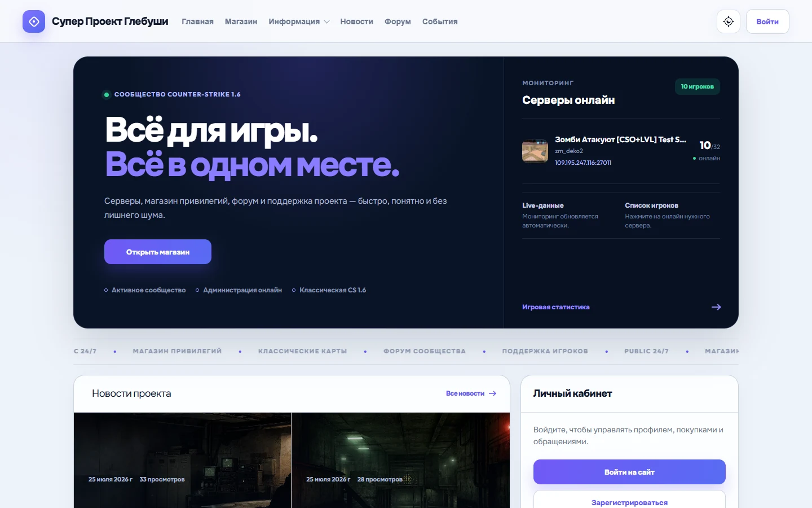Click the Активное сообщество label
Viewport: 812px width, 508px height.
(x=148, y=290)
